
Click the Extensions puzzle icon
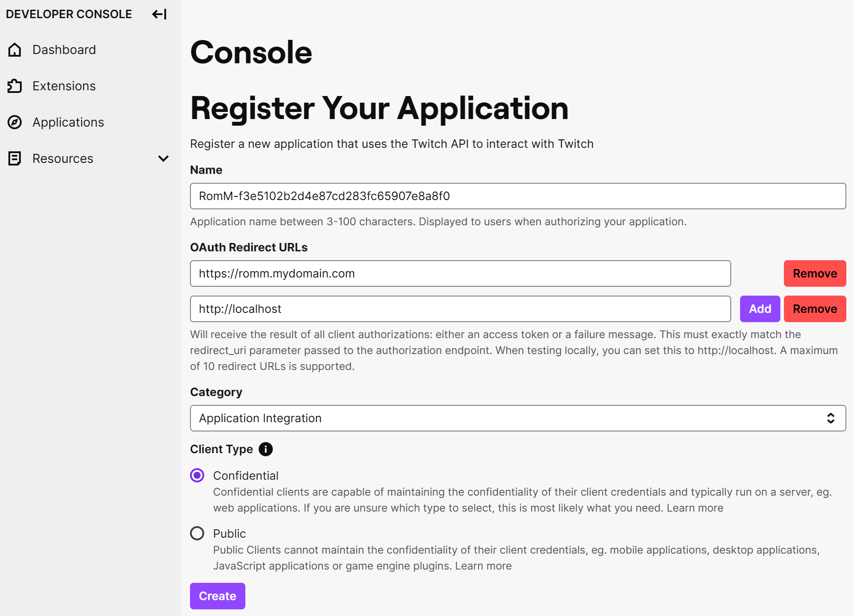click(x=15, y=86)
